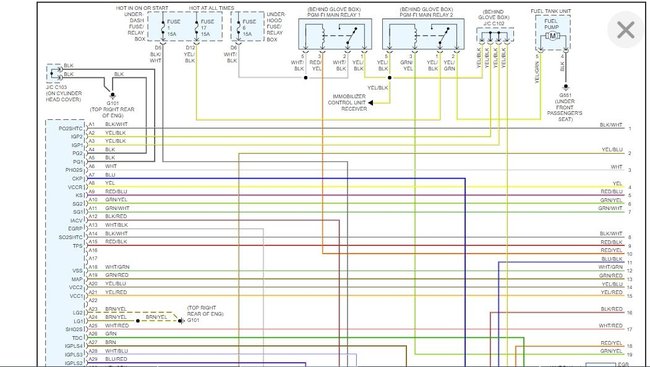Click the 'BLU/BLK' wire label at the right edge
Screen dimensions: 650x367
[612, 259]
